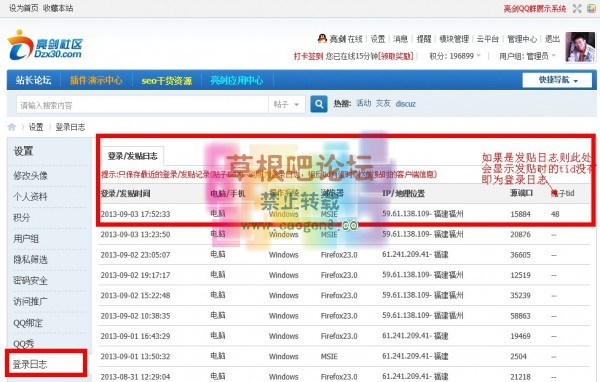
Task: Click hot search word 交友
Action: click(383, 103)
